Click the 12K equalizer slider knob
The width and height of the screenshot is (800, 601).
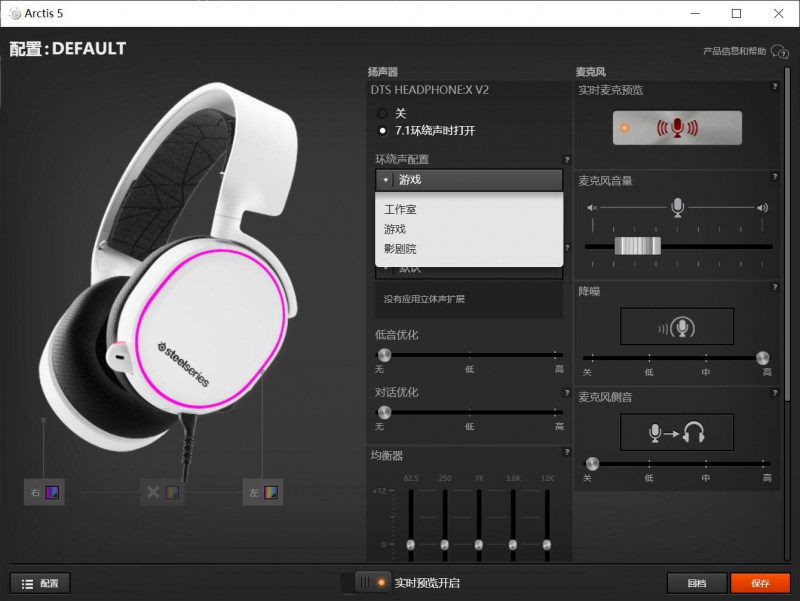point(546,544)
